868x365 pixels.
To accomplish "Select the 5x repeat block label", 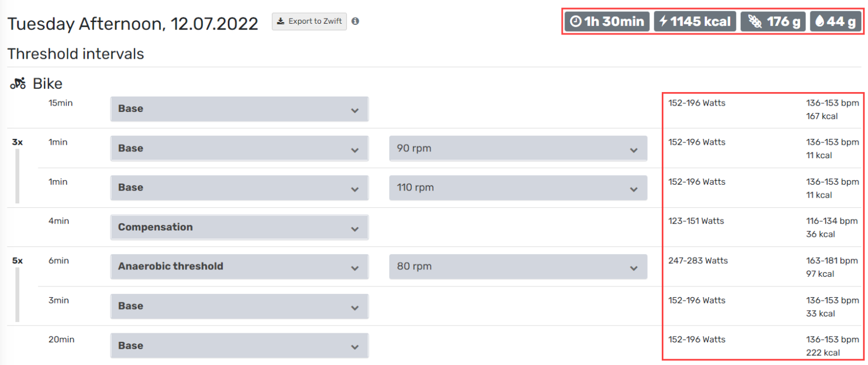I will pos(18,261).
